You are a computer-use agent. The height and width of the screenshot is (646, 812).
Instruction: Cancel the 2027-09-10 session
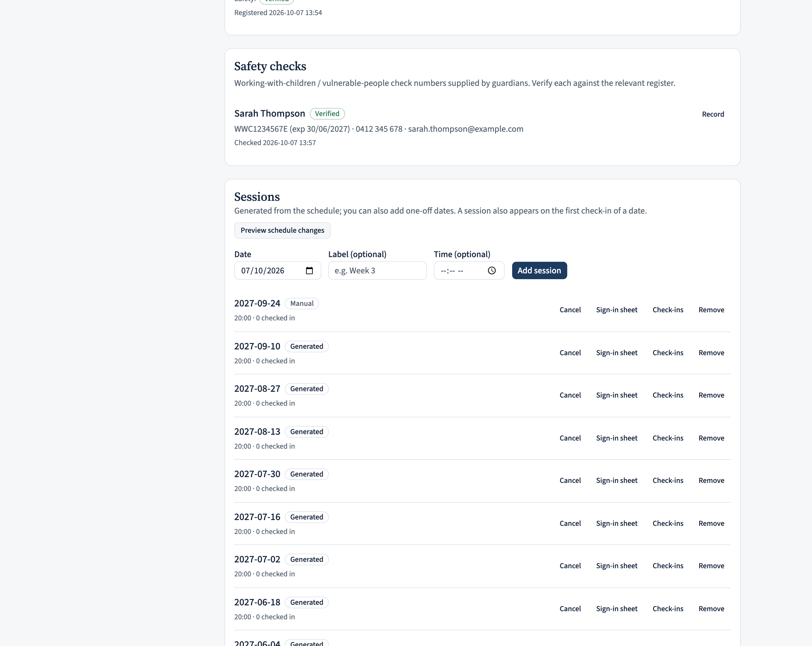coord(570,353)
